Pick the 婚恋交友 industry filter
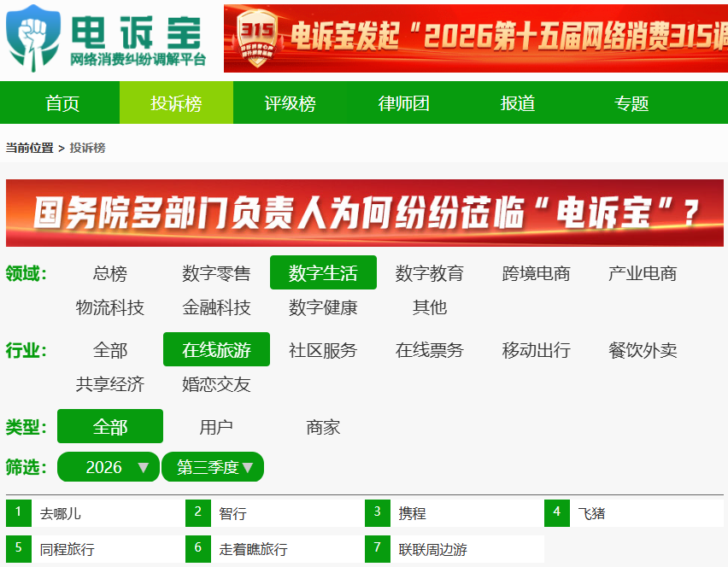This screenshot has height=567, width=728. 216,384
